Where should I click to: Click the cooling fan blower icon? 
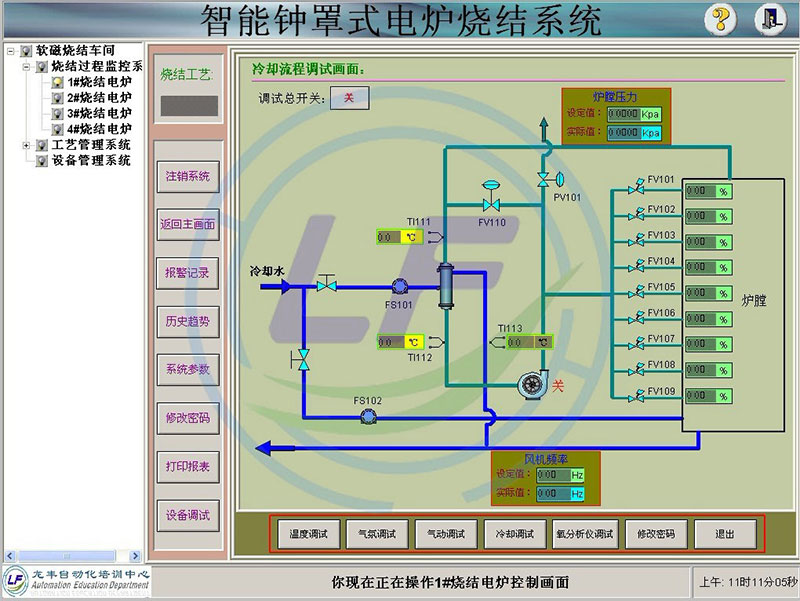527,385
